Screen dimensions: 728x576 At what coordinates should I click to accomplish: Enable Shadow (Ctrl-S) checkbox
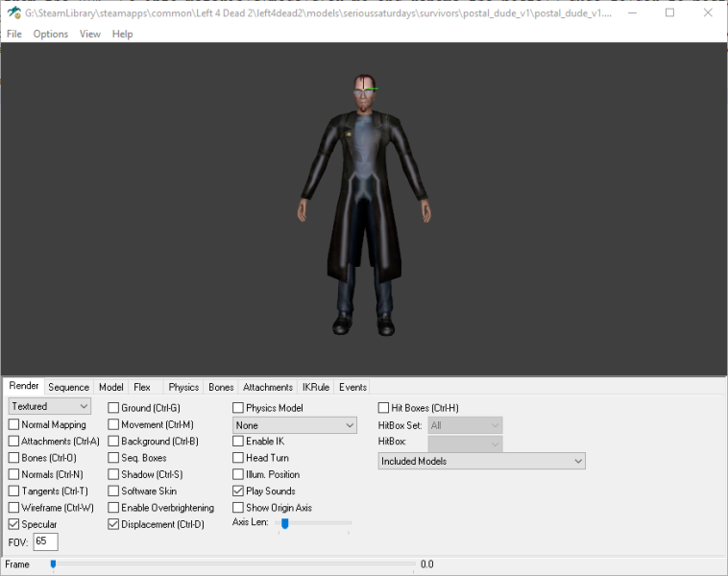coord(113,475)
